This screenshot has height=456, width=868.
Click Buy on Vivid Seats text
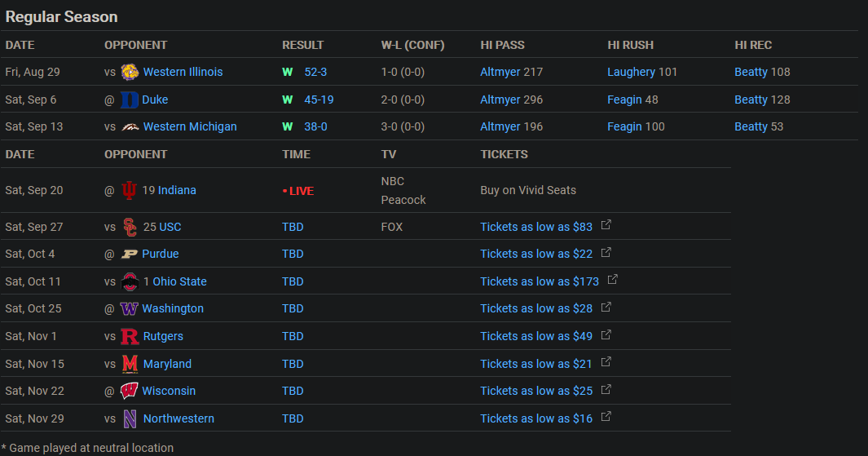[528, 190]
